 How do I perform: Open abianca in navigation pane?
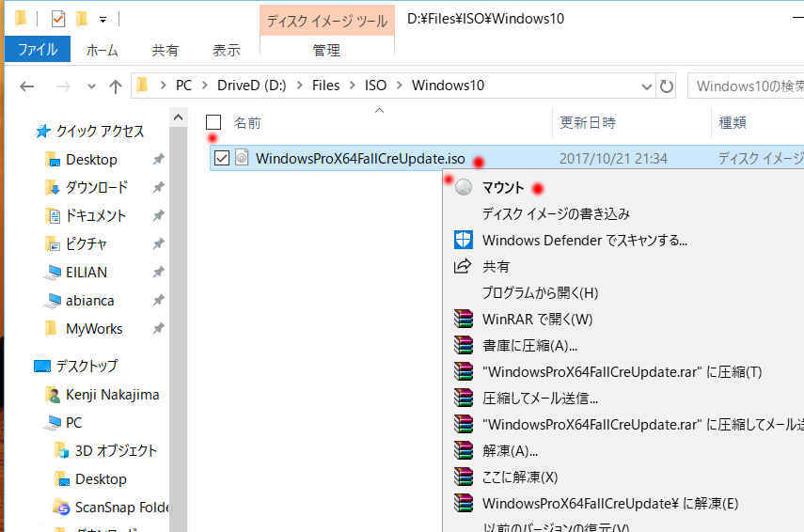coord(89,301)
